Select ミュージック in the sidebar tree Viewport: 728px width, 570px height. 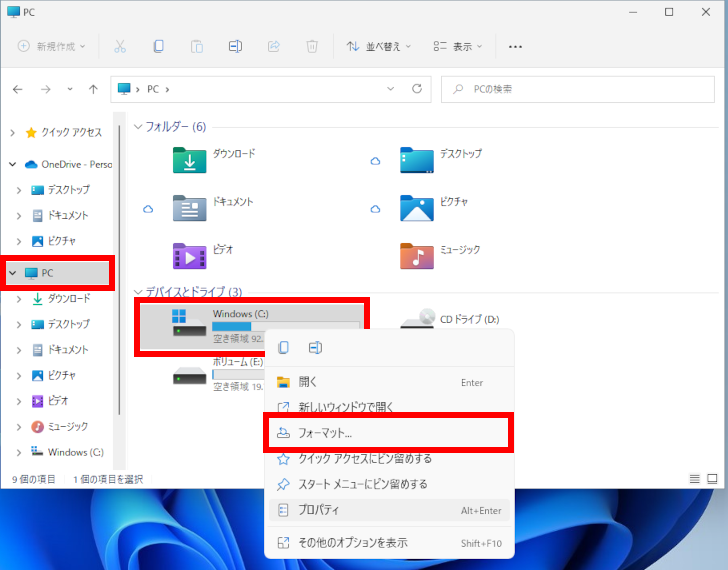point(59,427)
